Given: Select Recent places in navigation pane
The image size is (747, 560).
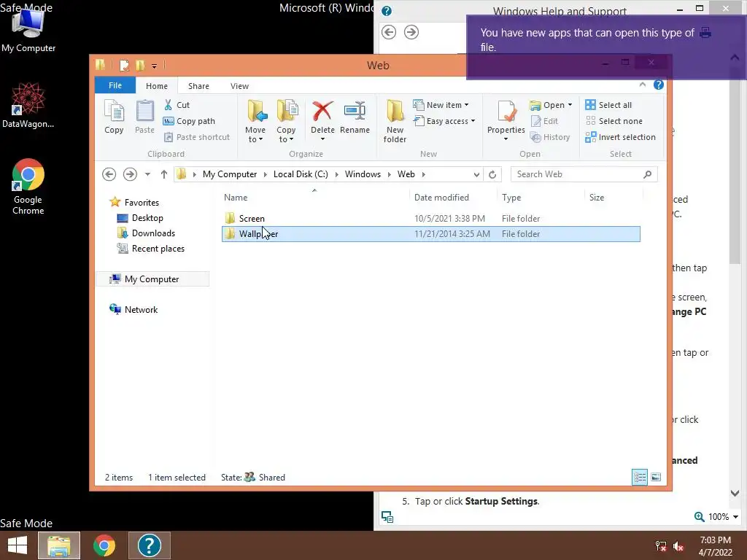Looking at the screenshot, I should 150,249.
